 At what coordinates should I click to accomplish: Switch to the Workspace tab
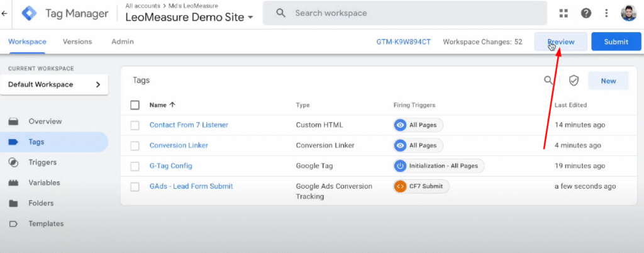click(27, 42)
